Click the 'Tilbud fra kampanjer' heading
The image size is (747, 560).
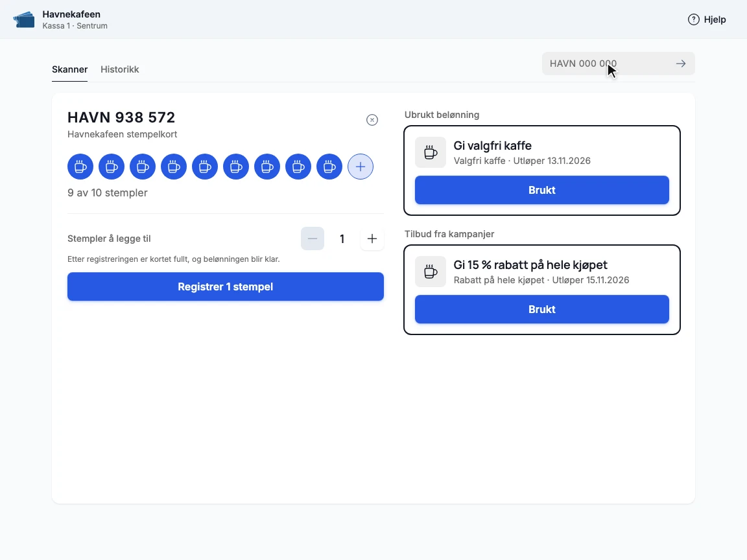[x=449, y=234]
